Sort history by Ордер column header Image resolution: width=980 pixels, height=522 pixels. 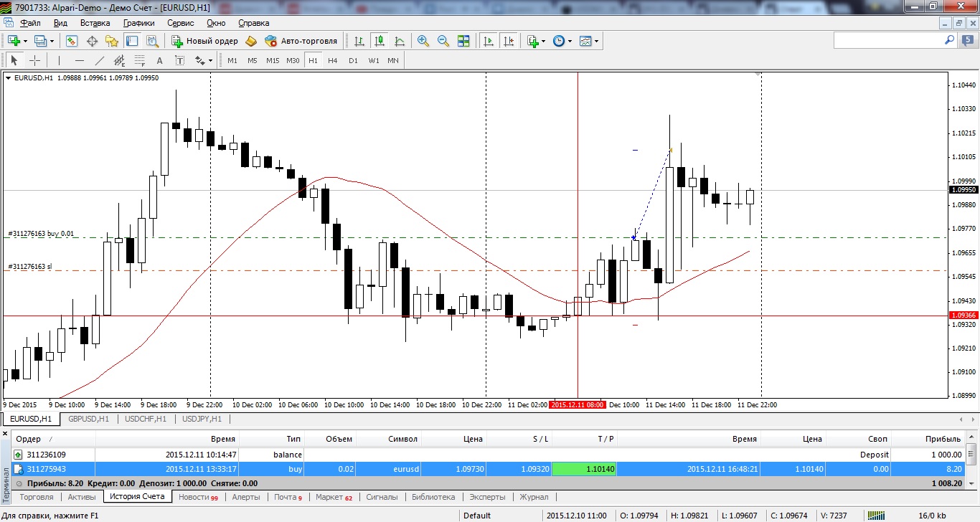tap(54, 439)
